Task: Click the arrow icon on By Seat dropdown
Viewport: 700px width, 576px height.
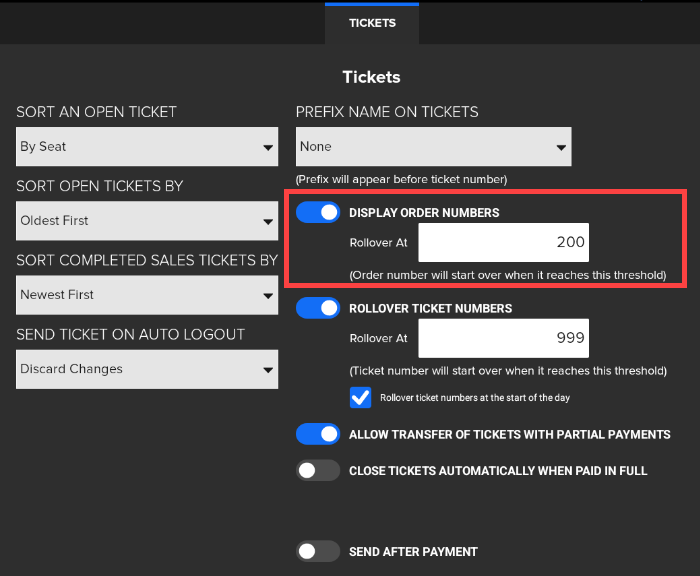Action: 268,148
